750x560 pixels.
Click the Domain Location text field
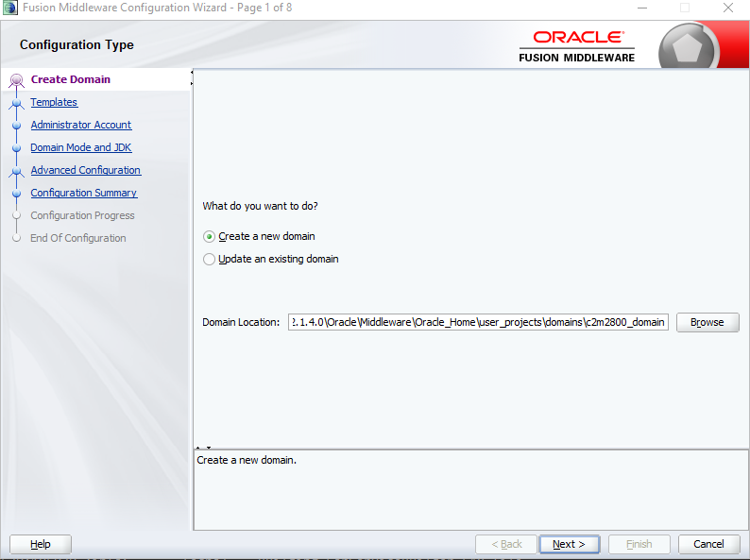[478, 322]
